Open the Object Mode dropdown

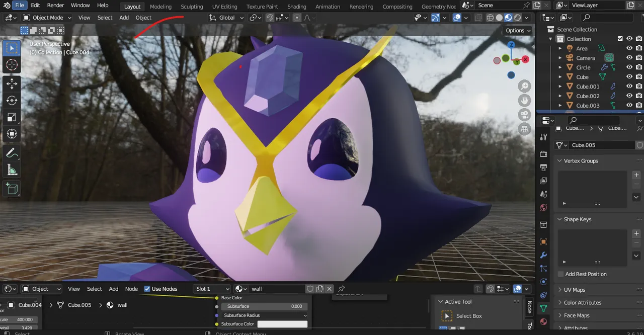tap(47, 18)
